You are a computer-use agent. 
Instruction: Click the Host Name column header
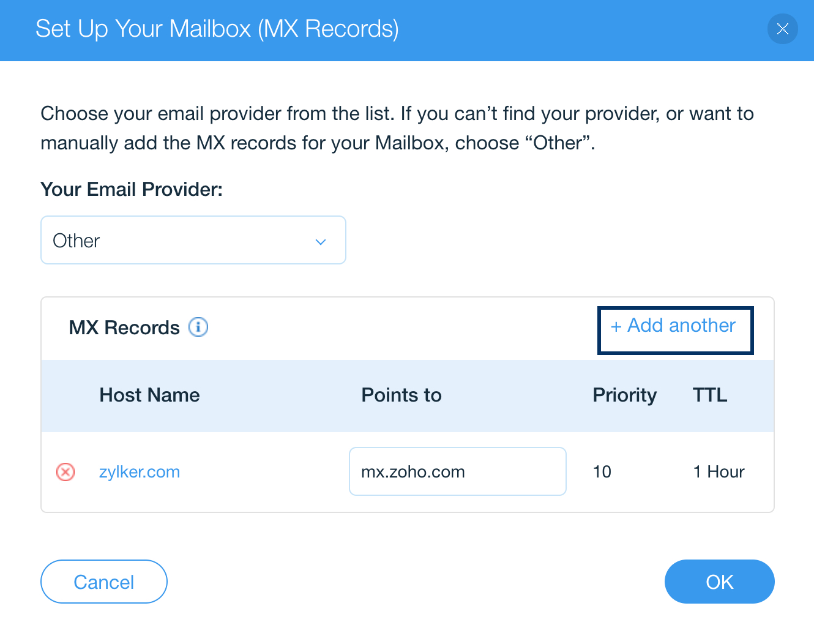[x=150, y=395]
